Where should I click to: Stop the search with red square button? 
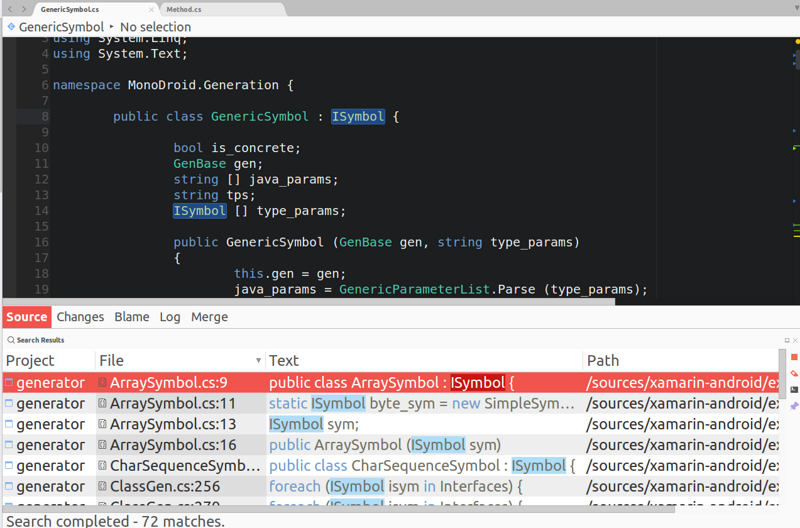(794, 357)
